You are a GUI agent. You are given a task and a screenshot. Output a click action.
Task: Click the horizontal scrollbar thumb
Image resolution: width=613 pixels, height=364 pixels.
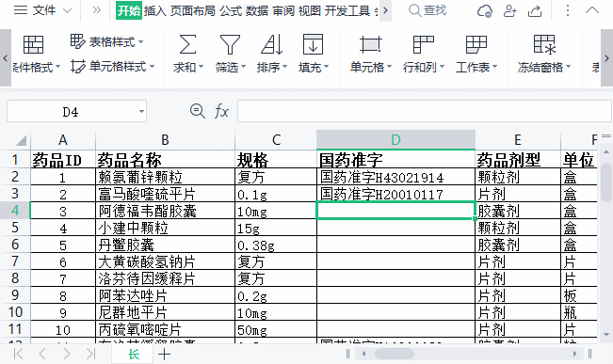click(x=394, y=354)
